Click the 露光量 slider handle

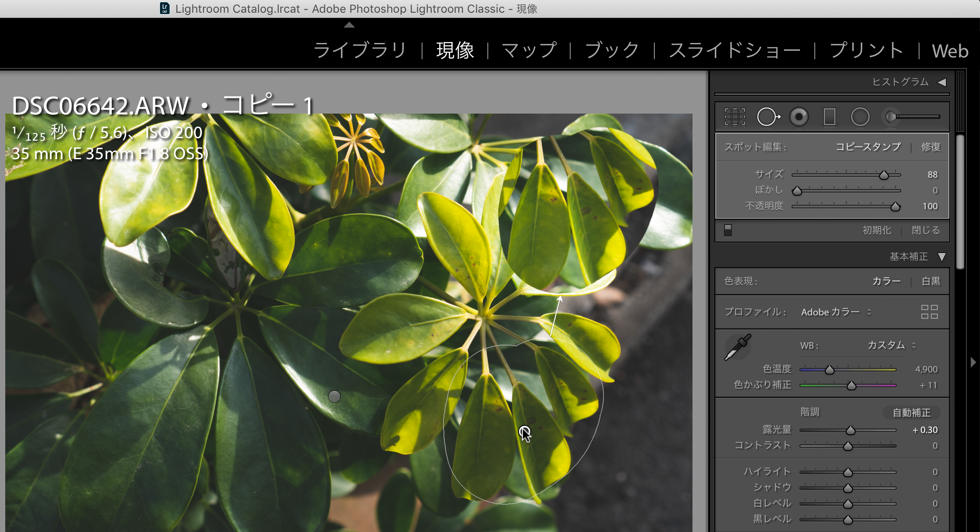coord(850,430)
